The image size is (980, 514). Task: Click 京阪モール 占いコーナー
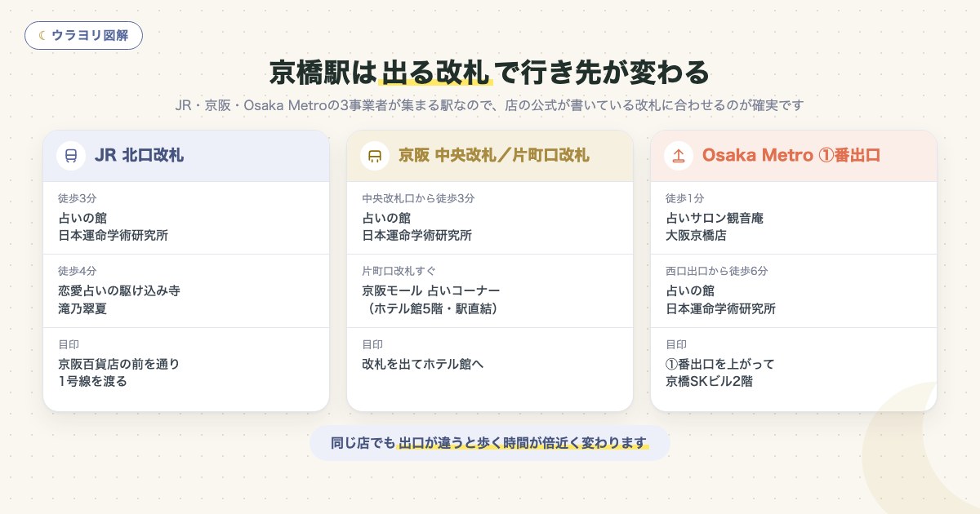pos(430,290)
